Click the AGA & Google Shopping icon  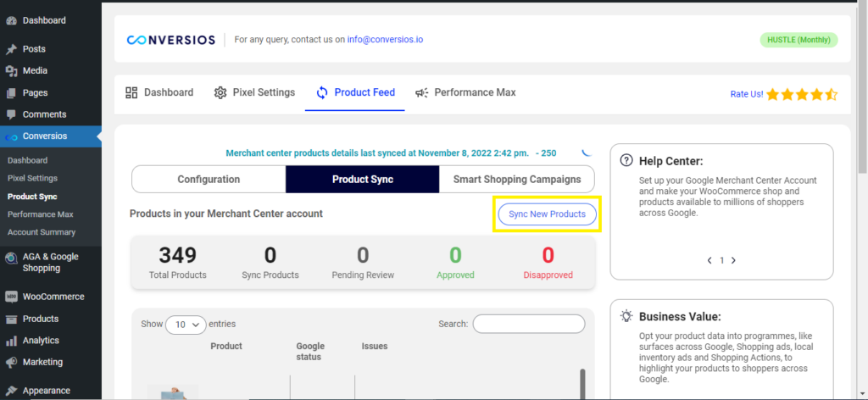[x=11, y=258]
